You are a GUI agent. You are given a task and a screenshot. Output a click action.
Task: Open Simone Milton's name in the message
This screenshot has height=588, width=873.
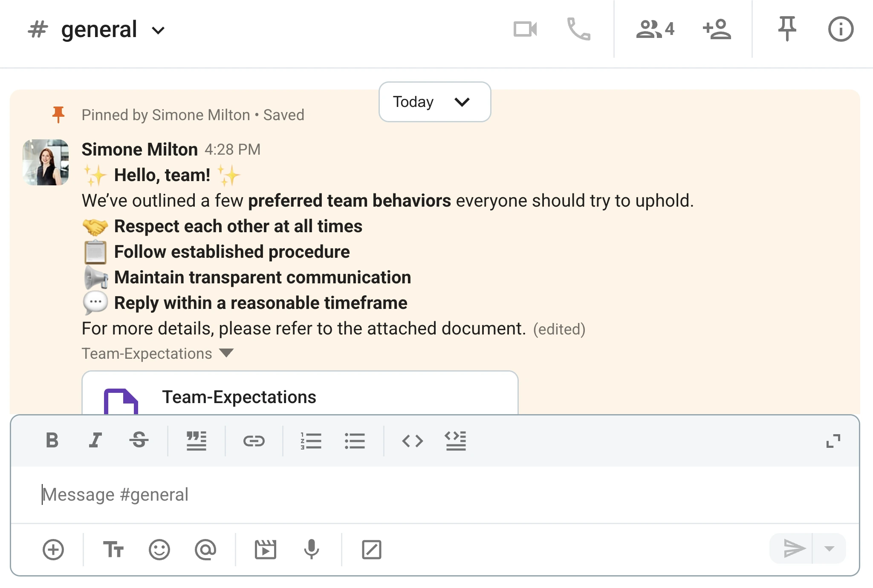pos(140,150)
